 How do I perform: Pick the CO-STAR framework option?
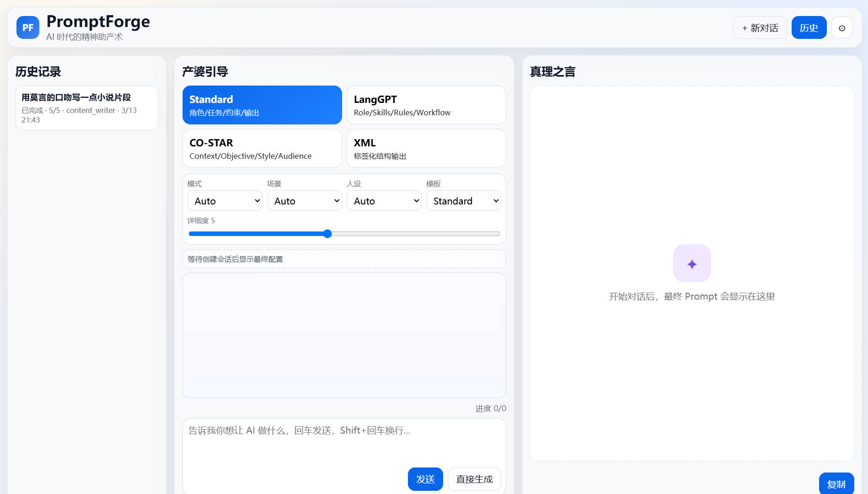point(262,149)
